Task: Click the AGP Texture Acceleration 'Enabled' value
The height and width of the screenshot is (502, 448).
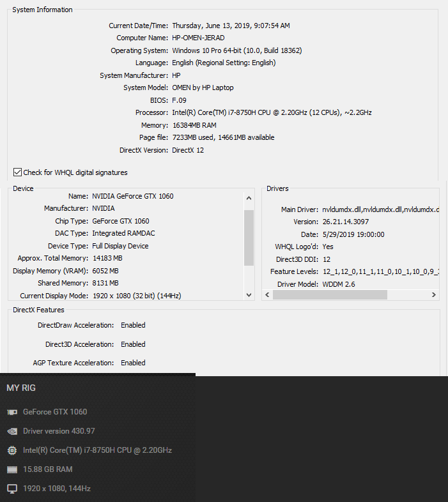Action: click(x=133, y=363)
